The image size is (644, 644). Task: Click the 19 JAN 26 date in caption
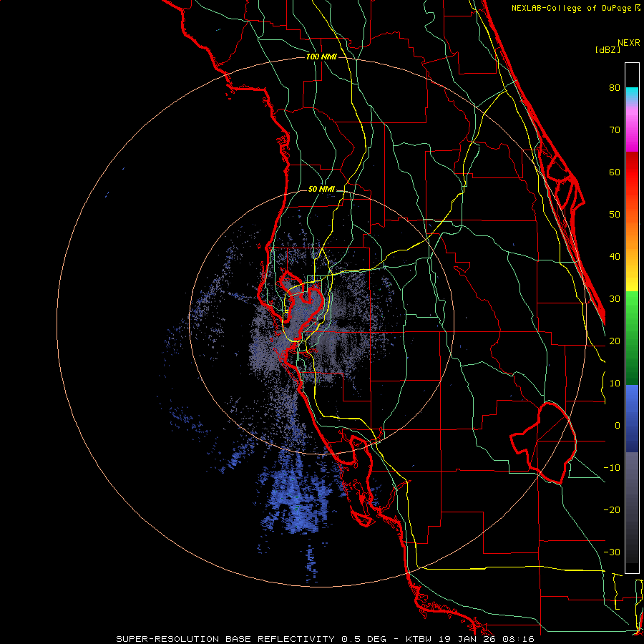466,639
